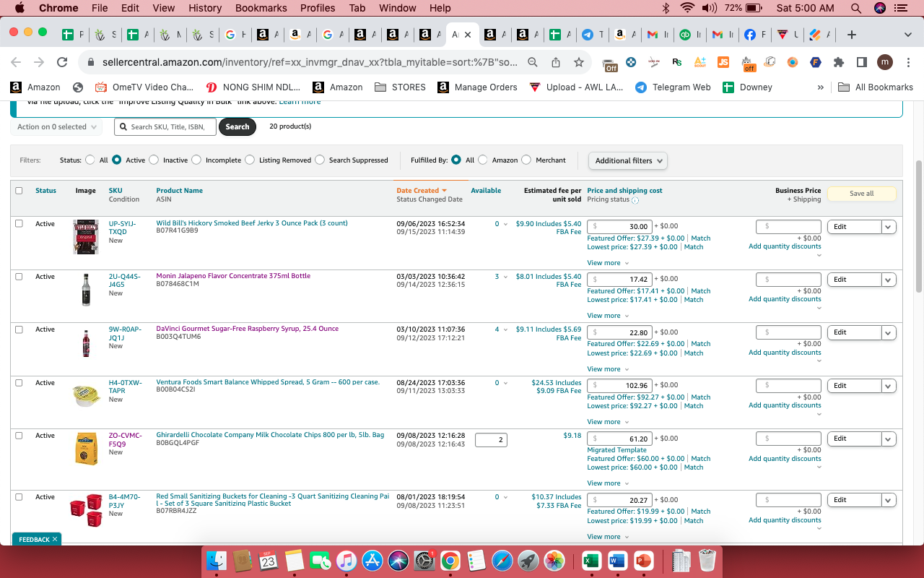This screenshot has height=578, width=924.
Task: Select the Search Suppressed status filter
Action: pyautogui.click(x=319, y=160)
